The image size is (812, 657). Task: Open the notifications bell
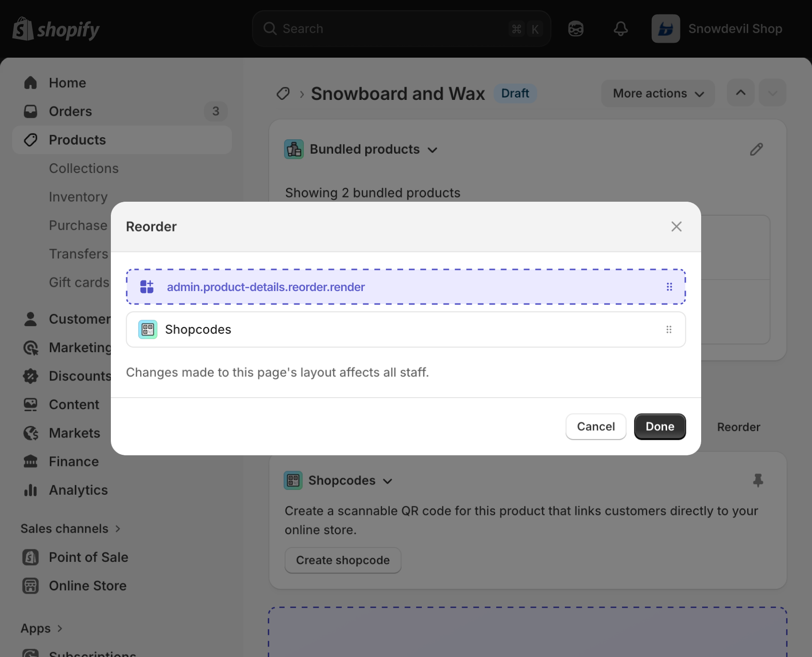tap(621, 29)
